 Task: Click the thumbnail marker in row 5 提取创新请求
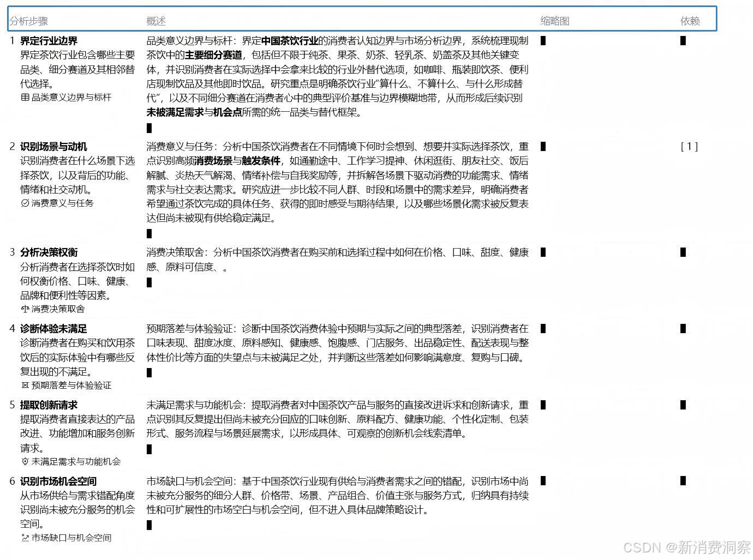[x=543, y=405]
